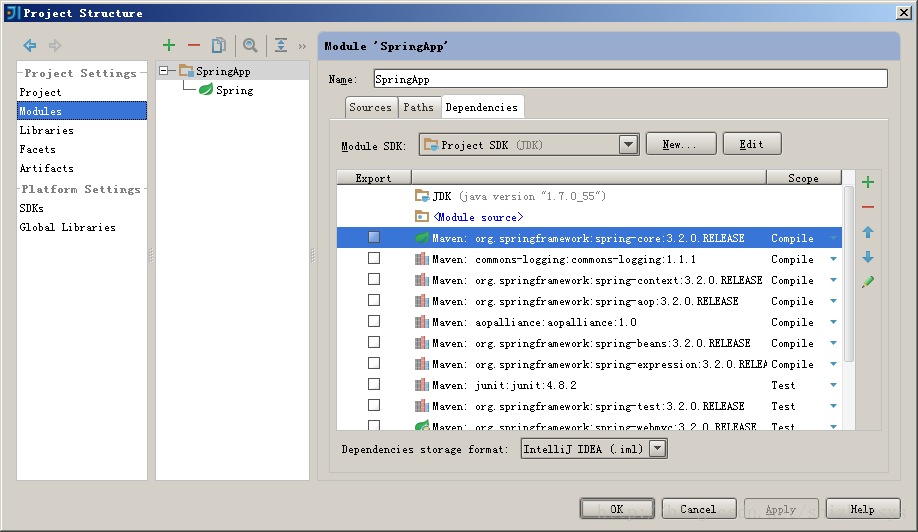This screenshot has height=532, width=918.
Task: Open scope dropdown for spring-test
Action: pyautogui.click(x=833, y=406)
